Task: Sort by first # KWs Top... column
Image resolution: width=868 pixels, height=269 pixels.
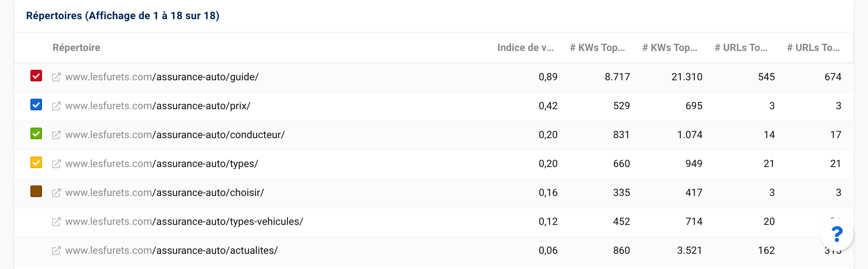Action: click(x=598, y=48)
